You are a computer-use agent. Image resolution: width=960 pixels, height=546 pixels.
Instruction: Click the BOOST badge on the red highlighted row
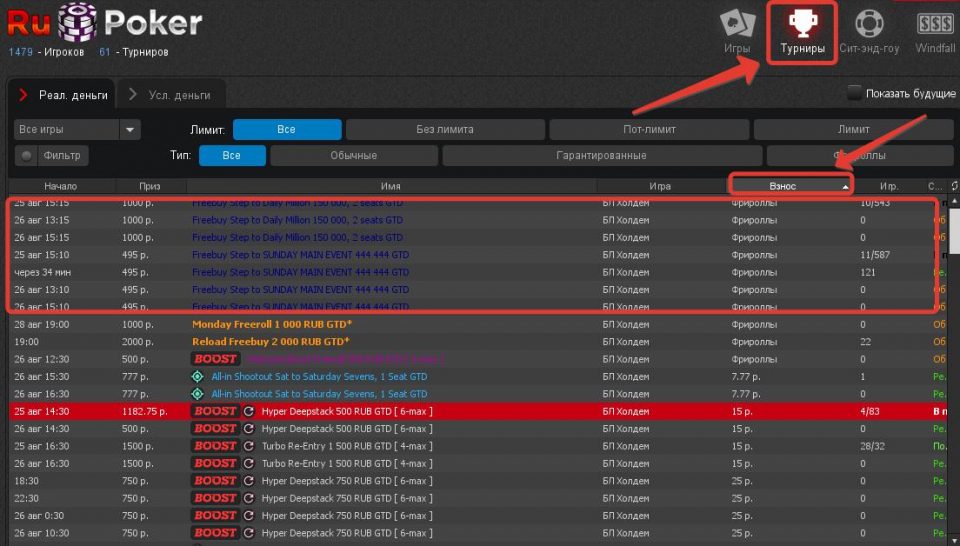pyautogui.click(x=215, y=411)
